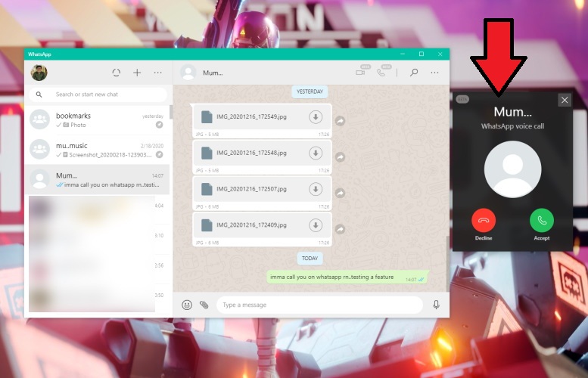Download IMG_20201216_172549.jpg

(316, 117)
